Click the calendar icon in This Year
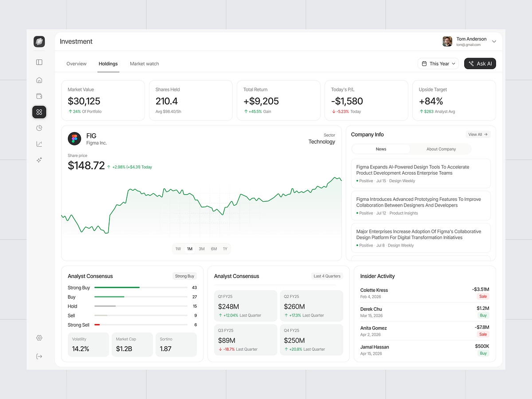This screenshot has width=532, height=399. 424,64
